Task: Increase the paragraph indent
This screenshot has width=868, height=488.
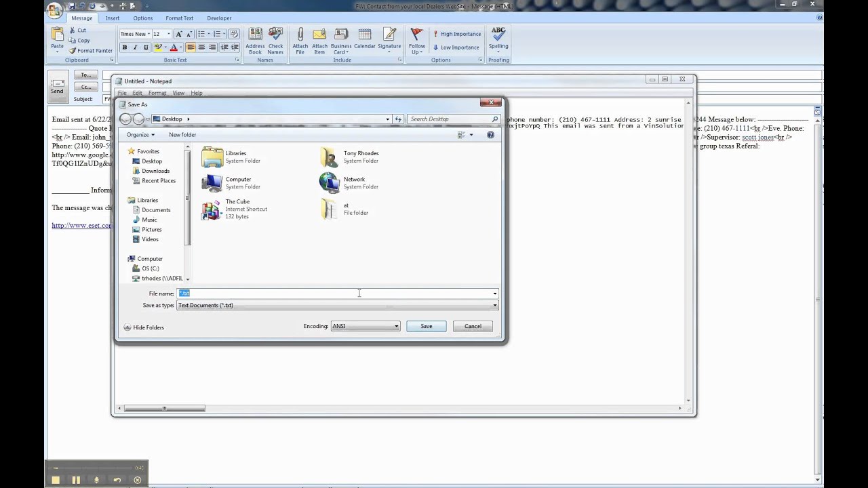Action: pos(235,47)
